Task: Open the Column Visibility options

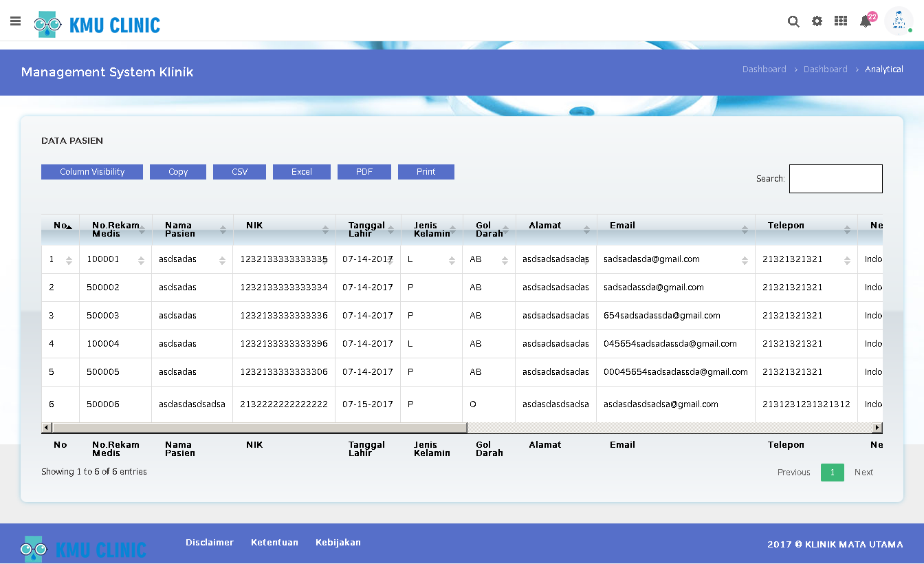Action: 92,172
